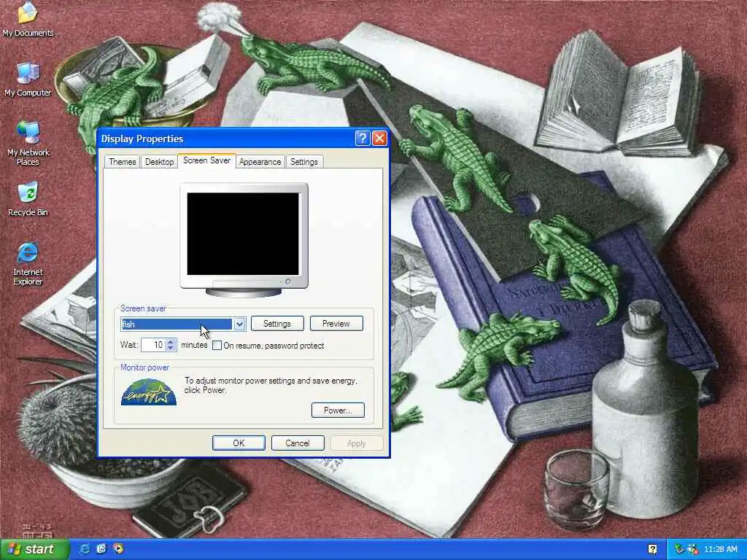The height and width of the screenshot is (560, 747).
Task: Expand the screen saver dropdown arrow
Action: 239,324
